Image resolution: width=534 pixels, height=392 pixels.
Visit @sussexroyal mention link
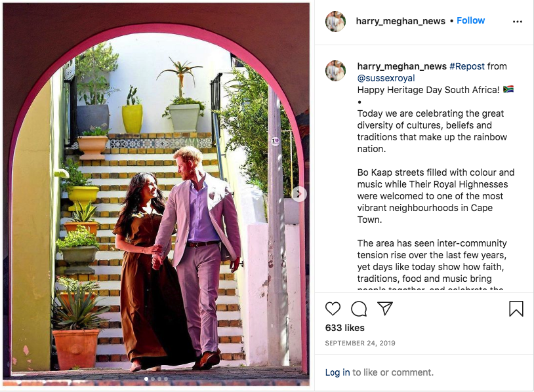[x=386, y=78]
